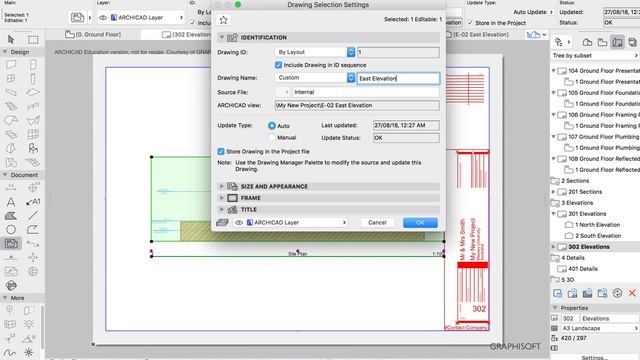Expand SIZE AND APPEARANCE panel
The height and width of the screenshot is (360, 640).
point(221,187)
